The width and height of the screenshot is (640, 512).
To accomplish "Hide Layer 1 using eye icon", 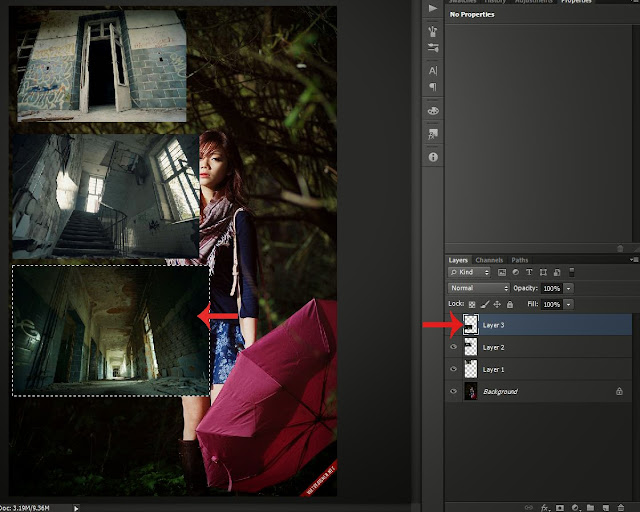I will tap(453, 369).
